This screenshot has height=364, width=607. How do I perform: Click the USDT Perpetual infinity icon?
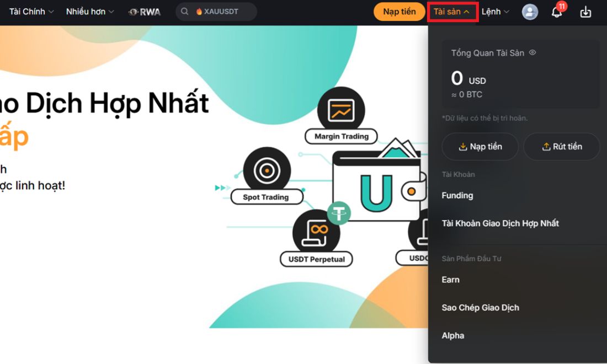[316, 233]
